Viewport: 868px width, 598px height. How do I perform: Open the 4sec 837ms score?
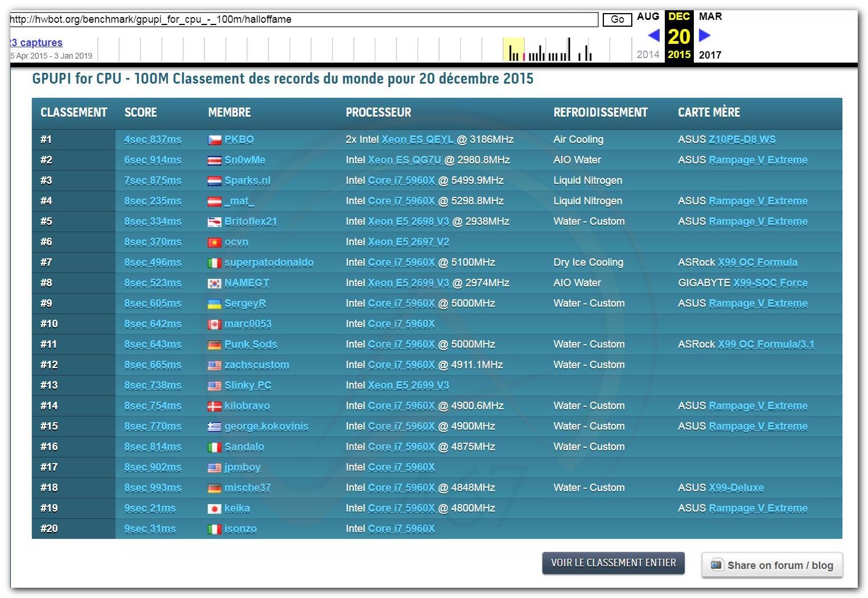click(x=153, y=139)
